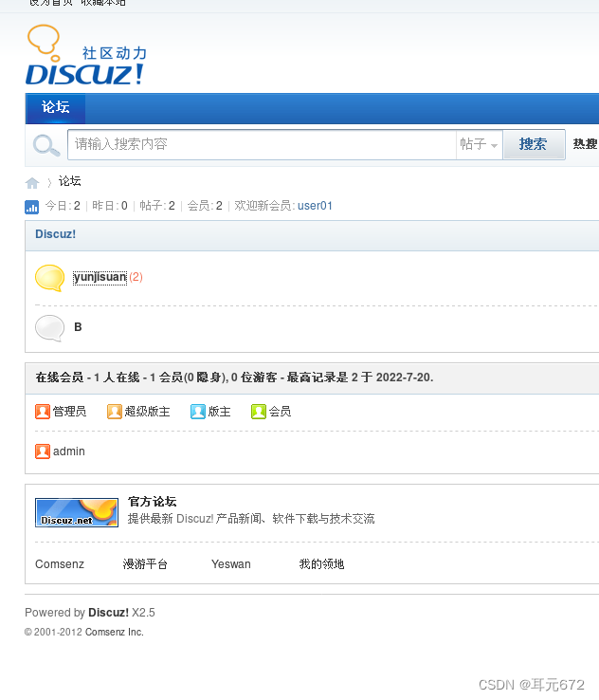Viewport: 599px width, 700px height.
Task: Click the 在线会员 online members heading
Action: [x=234, y=378]
